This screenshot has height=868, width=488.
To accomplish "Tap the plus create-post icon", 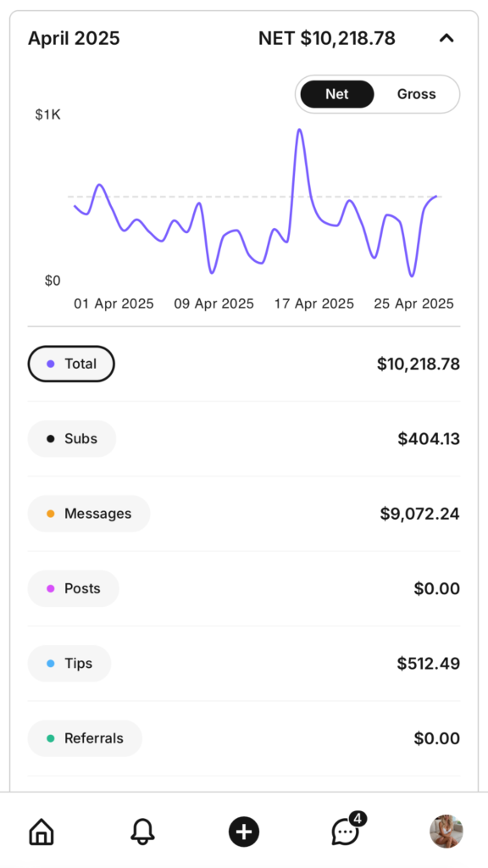I will coord(244,832).
